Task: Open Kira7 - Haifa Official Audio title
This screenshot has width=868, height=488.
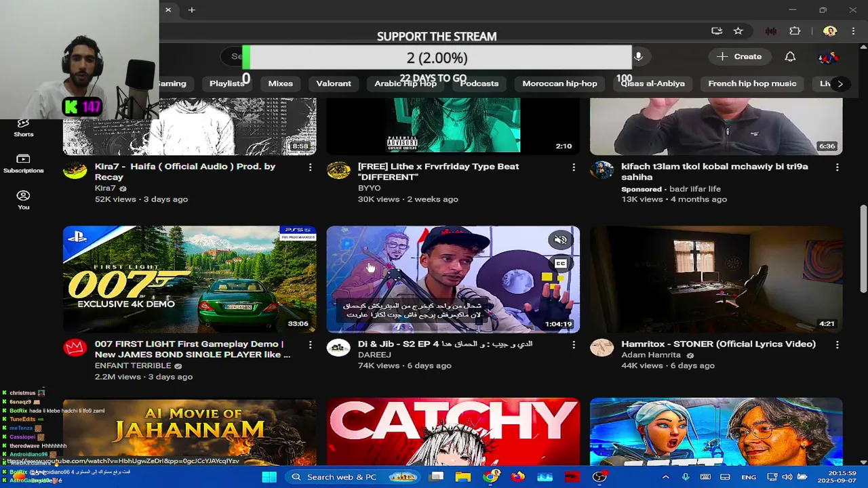Action: pos(185,171)
